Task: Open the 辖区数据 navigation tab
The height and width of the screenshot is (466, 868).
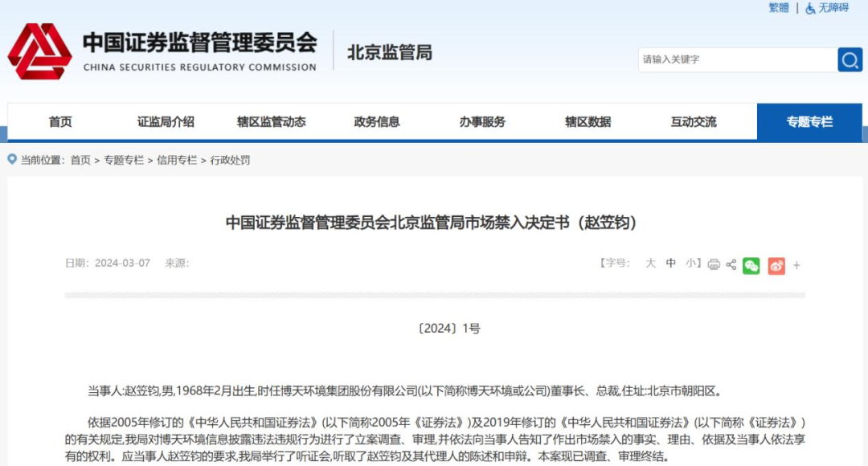Action: click(x=588, y=122)
